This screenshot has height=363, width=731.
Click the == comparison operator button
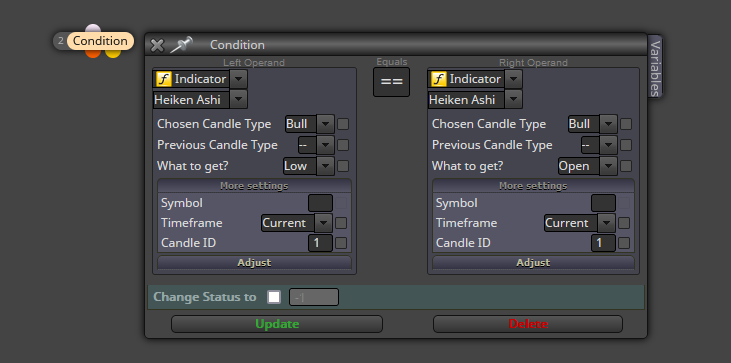[x=392, y=82]
